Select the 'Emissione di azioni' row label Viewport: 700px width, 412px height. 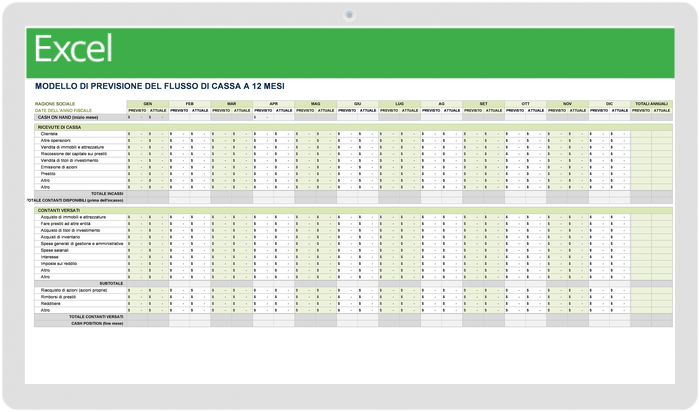pyautogui.click(x=59, y=167)
